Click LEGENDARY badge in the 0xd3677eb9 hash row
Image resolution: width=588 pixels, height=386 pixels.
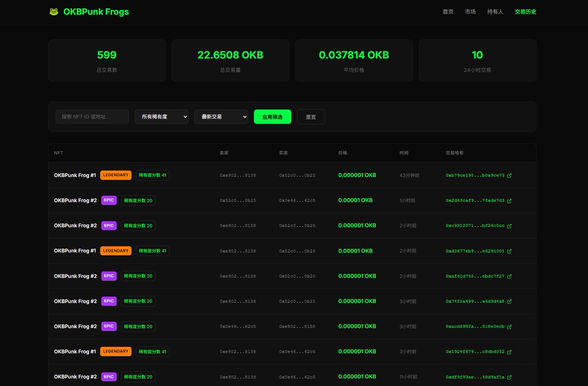pos(116,251)
